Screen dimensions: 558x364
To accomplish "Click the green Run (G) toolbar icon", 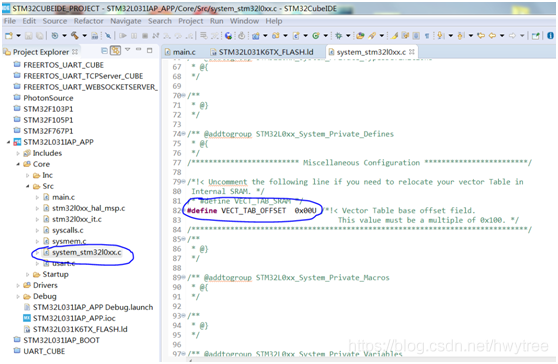I will pyautogui.click(x=316, y=36).
